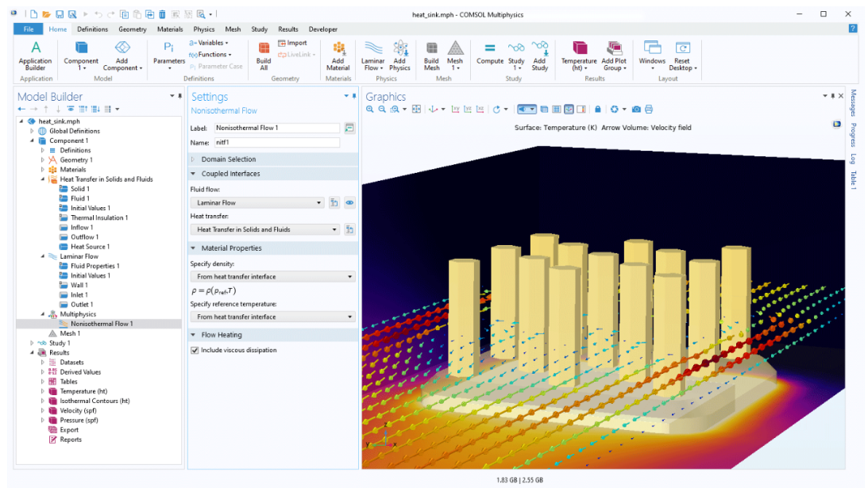Open the File menu
This screenshot has width=868, height=488.
coord(29,29)
